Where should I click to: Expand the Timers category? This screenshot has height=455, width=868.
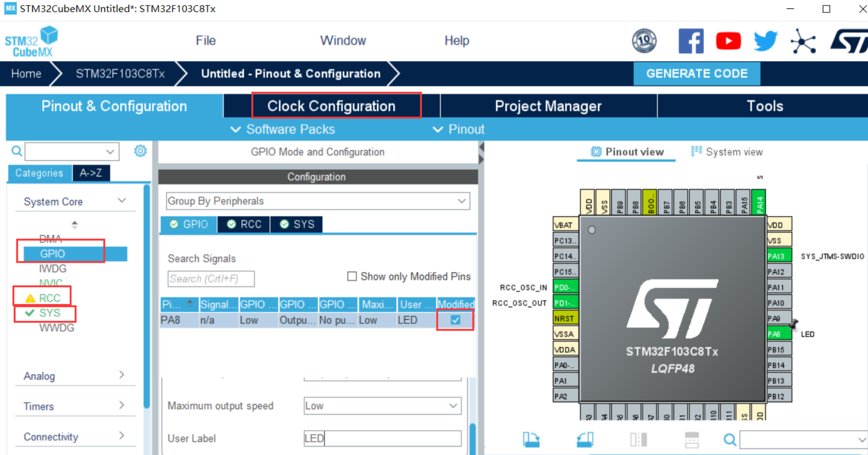(x=121, y=405)
